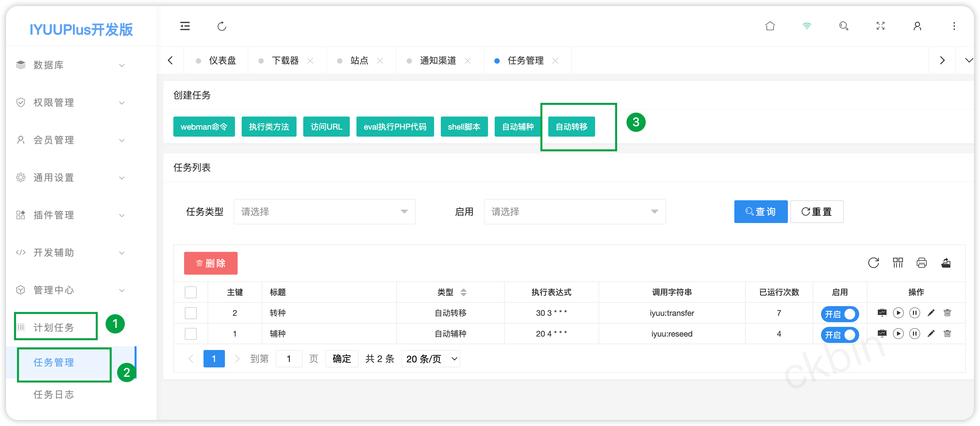Screen dimensions: 980x426
Task: Click the 自动转移 create task button
Action: click(571, 127)
